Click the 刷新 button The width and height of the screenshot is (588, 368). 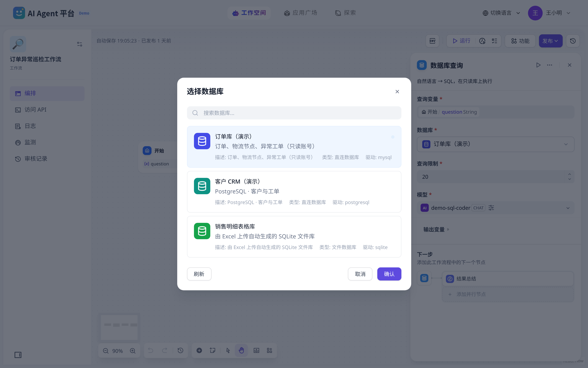(x=199, y=274)
